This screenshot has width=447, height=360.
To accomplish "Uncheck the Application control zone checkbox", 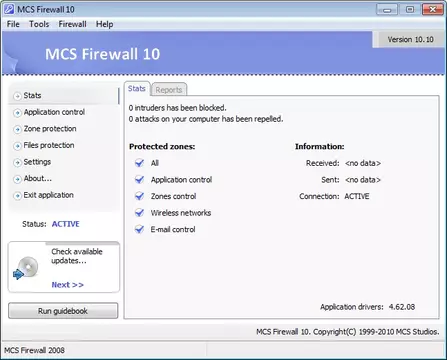I will [139, 180].
